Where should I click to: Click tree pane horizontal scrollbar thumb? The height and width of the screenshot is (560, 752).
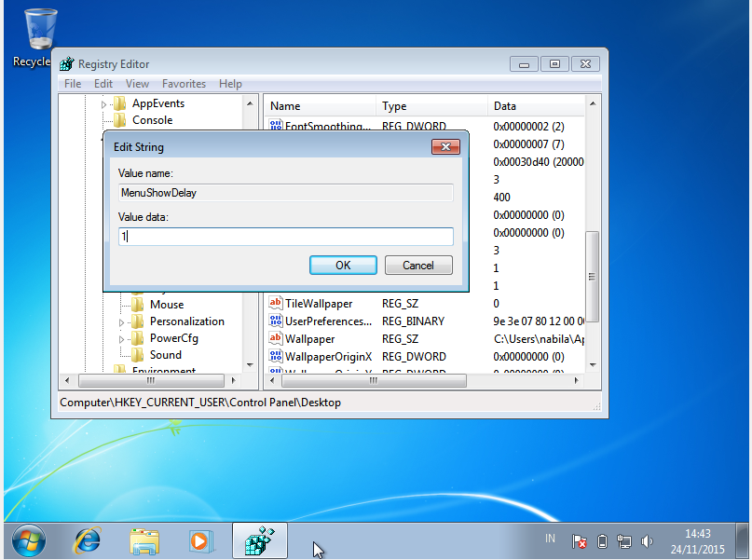(151, 381)
